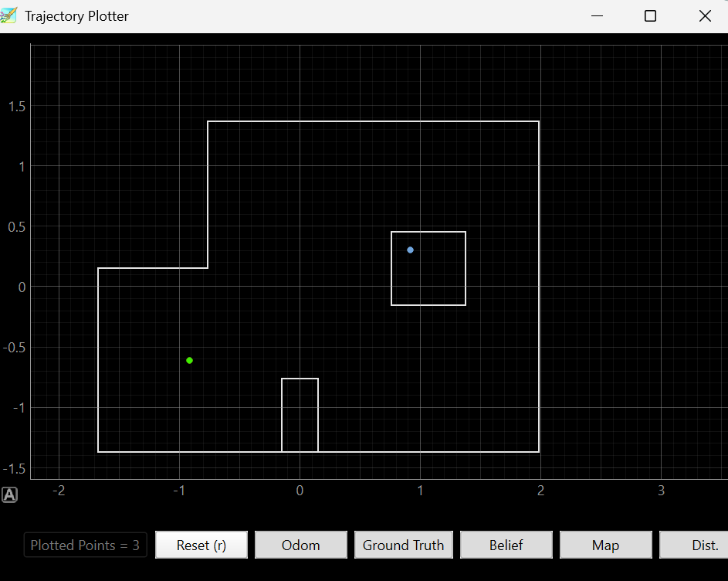Close the Trajectory Plotter window
This screenshot has height=581, width=728.
[x=705, y=15]
